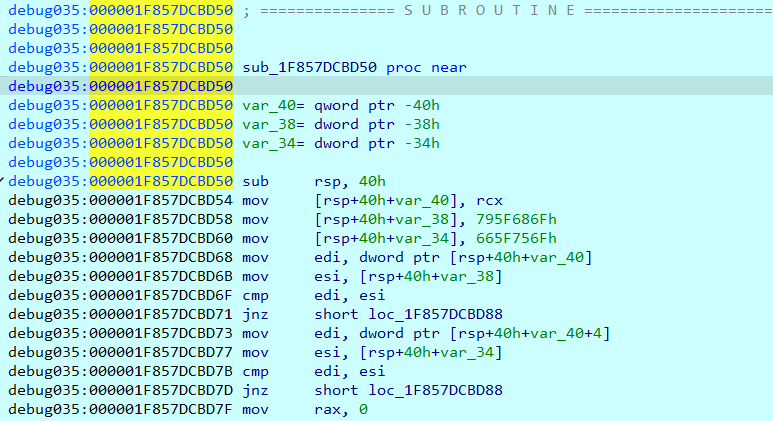Click the second cmp edi, esi instruction at address 000001F857DCBD7B

314,371
